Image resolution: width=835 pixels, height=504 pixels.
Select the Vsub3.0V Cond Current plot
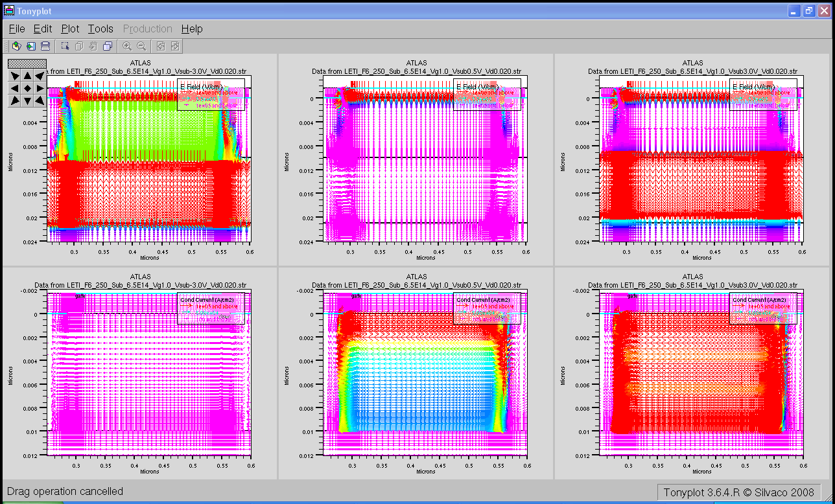702,372
